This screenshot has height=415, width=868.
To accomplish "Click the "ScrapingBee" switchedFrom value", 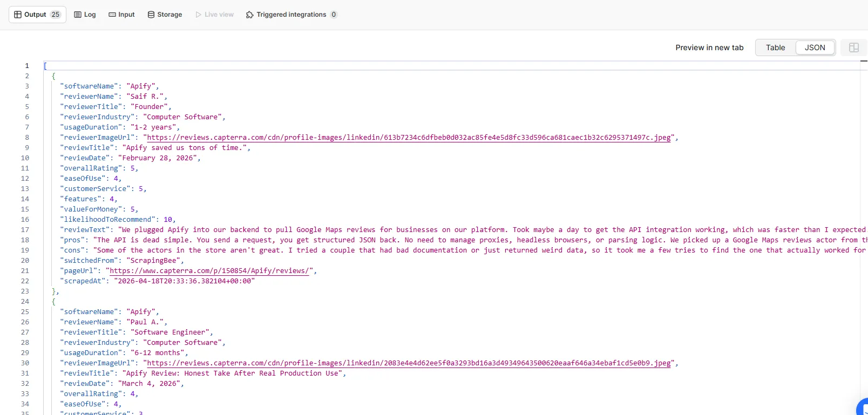I will point(153,261).
